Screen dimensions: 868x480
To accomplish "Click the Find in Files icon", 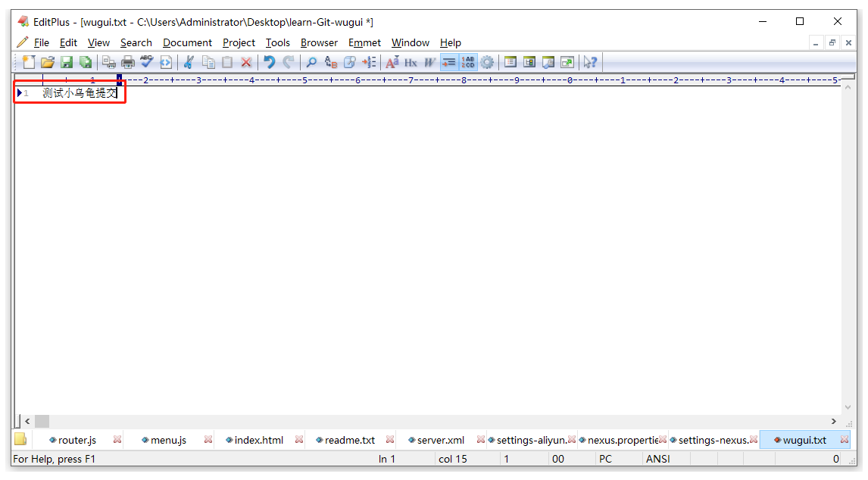I will coord(349,62).
